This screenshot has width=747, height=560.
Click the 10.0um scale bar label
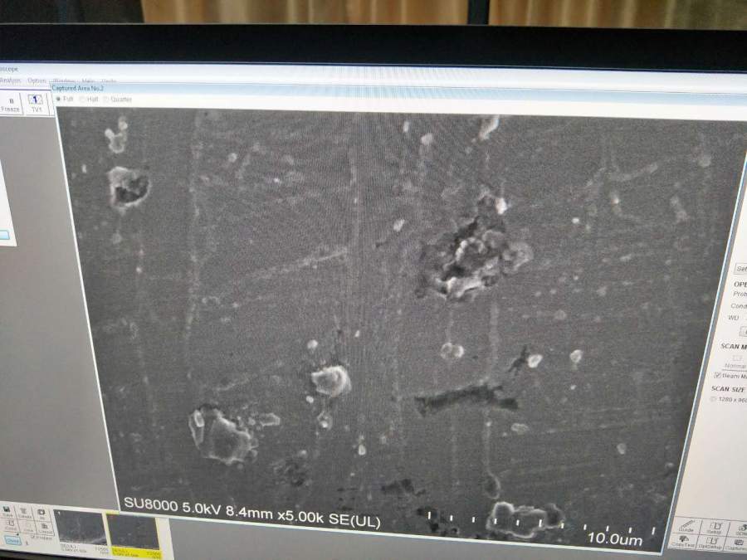coord(615,538)
